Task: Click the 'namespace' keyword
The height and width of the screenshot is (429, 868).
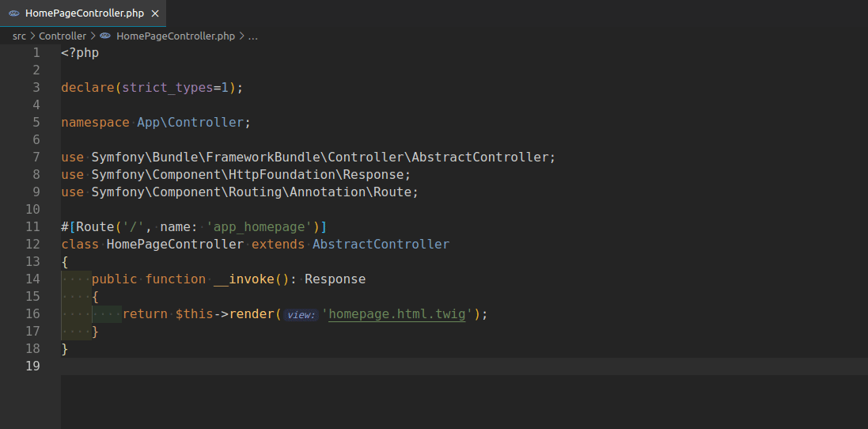Action: click(95, 123)
